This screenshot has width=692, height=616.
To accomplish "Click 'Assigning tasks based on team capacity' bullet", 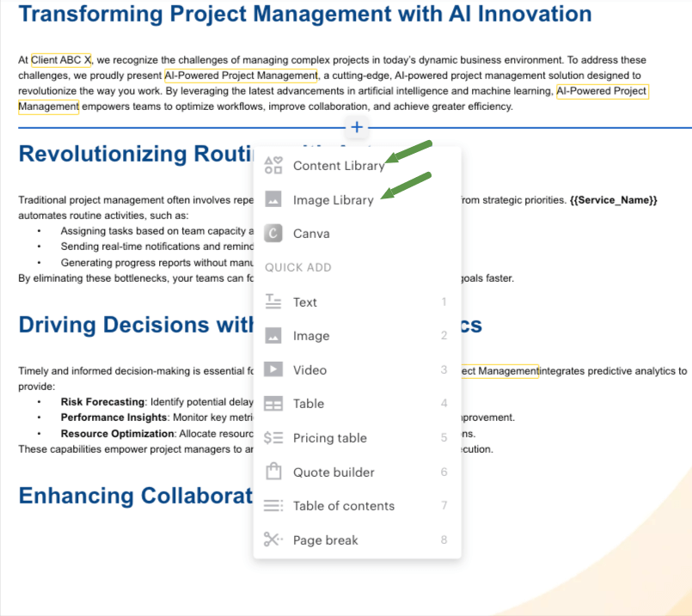I will coord(156,231).
